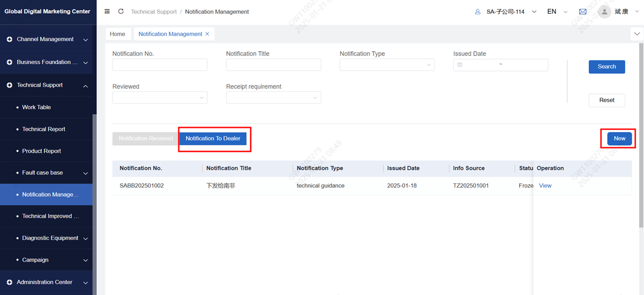
Task: Click the Administration Center plus icon
Action: point(9,282)
